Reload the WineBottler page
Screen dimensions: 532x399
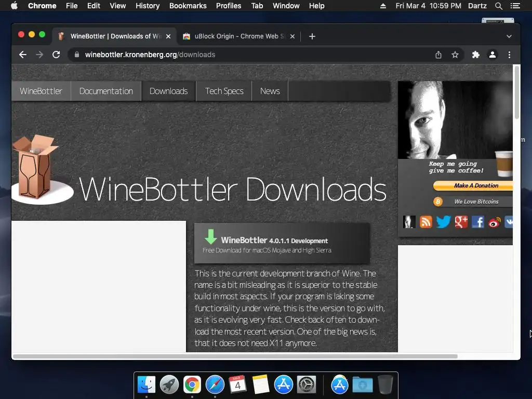[56, 55]
